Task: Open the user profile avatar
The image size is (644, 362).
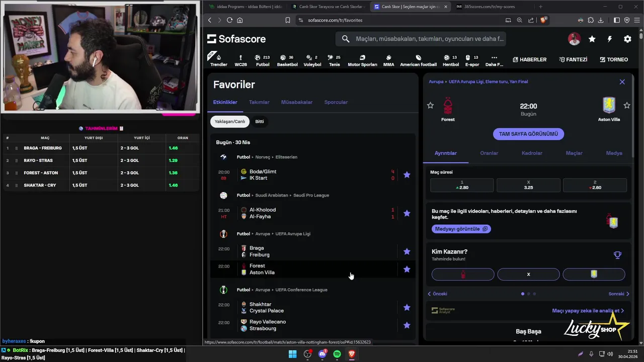Action: point(574,39)
